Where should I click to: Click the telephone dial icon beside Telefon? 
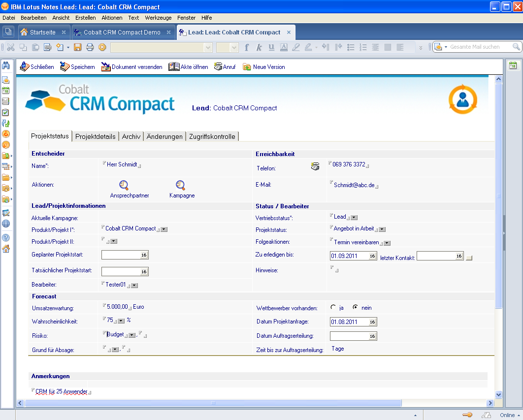click(315, 166)
